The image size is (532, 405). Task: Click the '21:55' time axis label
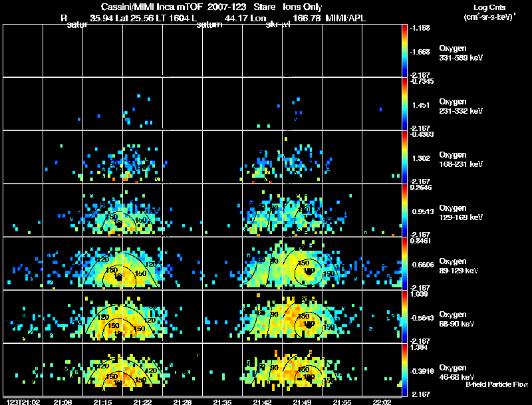pos(342,402)
